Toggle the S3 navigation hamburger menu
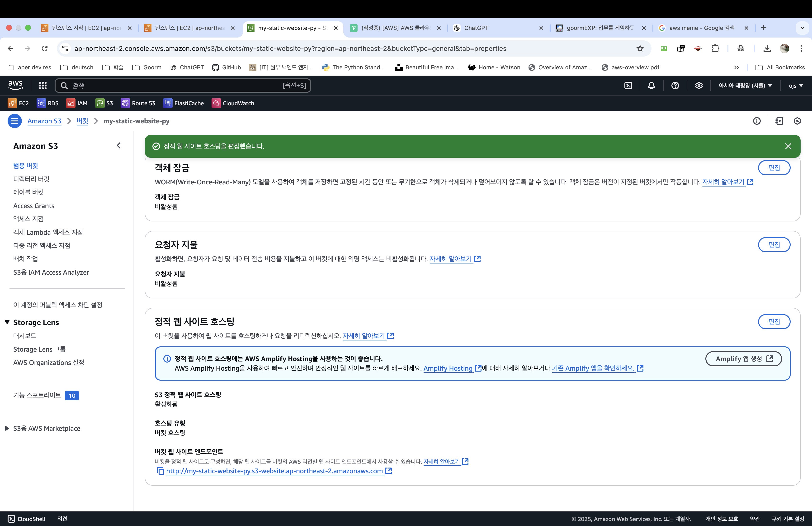The width and height of the screenshot is (812, 526). 15,121
